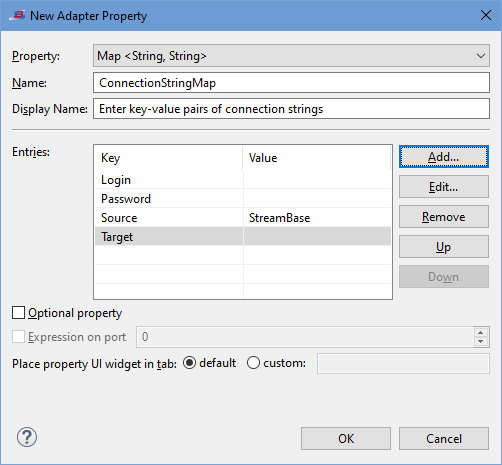Screen dimensions: 502x465
Task: Confirm with the OK button
Action: pyautogui.click(x=346, y=439)
